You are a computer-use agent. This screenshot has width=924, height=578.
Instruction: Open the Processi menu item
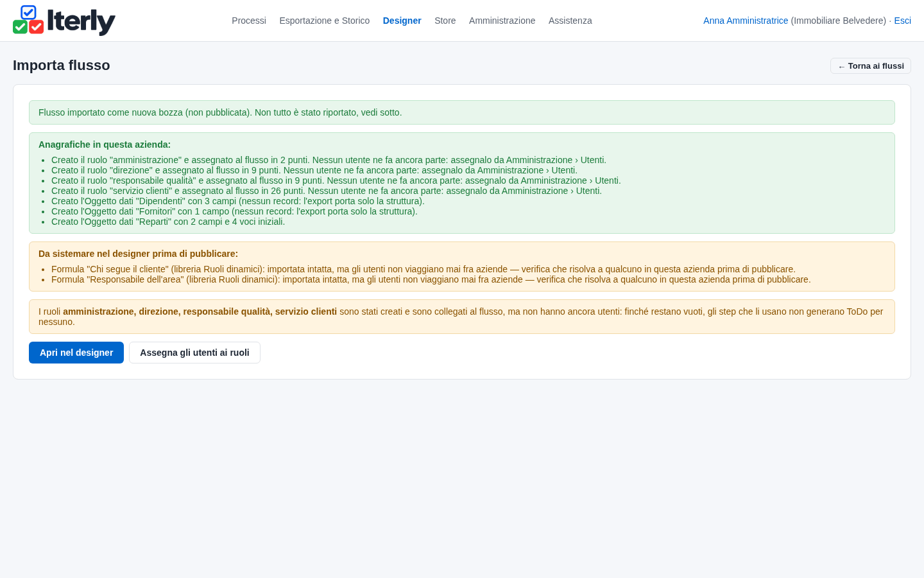(x=249, y=21)
